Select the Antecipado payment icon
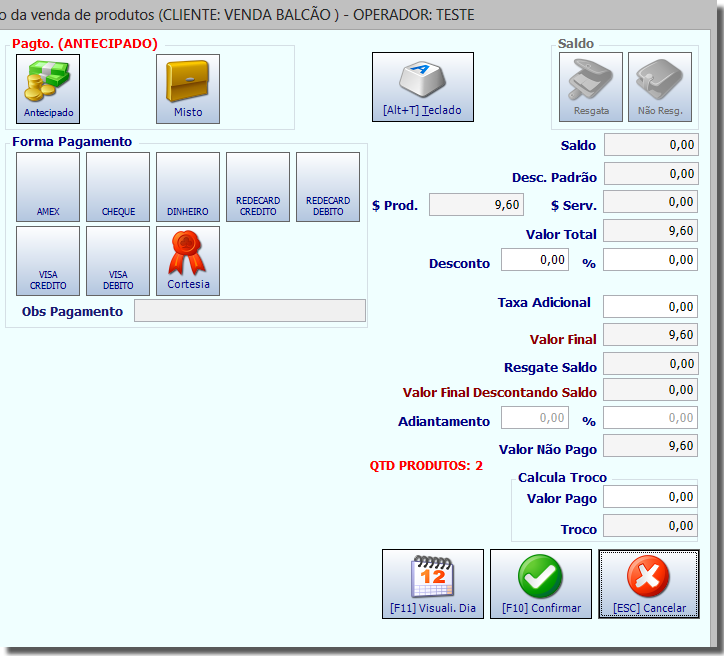 coord(48,89)
